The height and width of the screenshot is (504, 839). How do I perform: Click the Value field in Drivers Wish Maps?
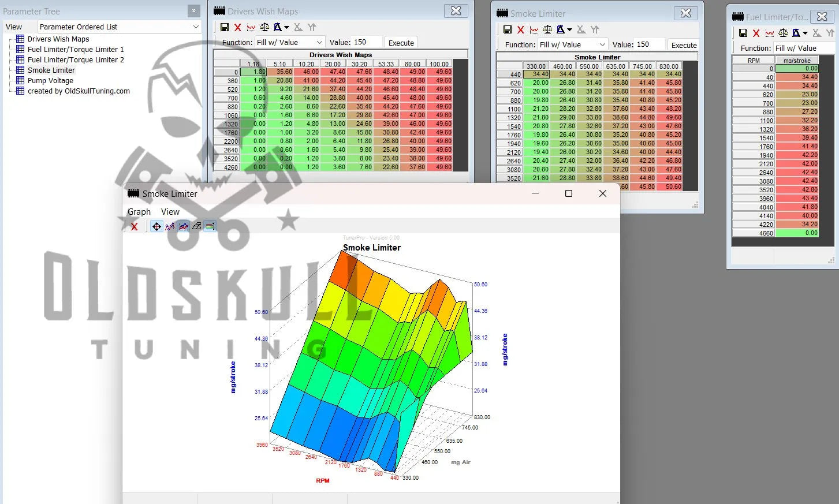tap(367, 42)
